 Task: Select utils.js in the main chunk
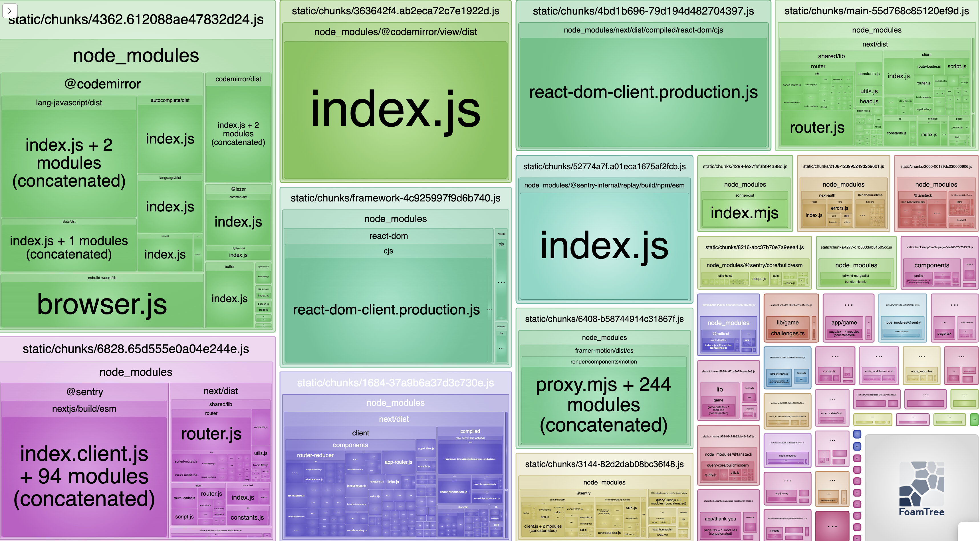(869, 91)
